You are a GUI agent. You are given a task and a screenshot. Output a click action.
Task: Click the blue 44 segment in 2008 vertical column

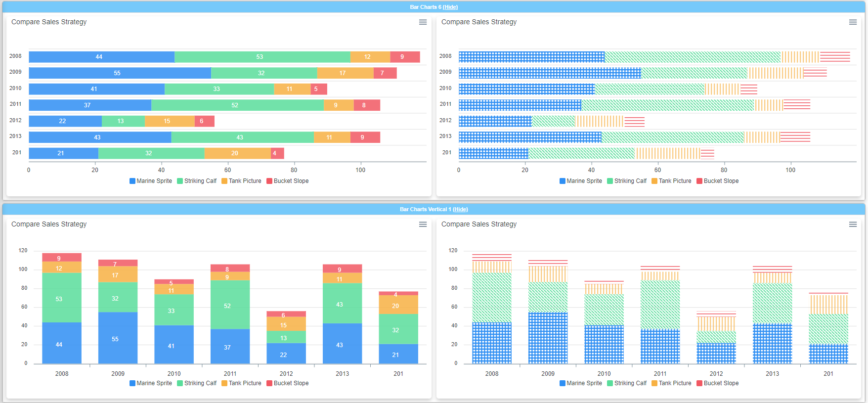62,343
